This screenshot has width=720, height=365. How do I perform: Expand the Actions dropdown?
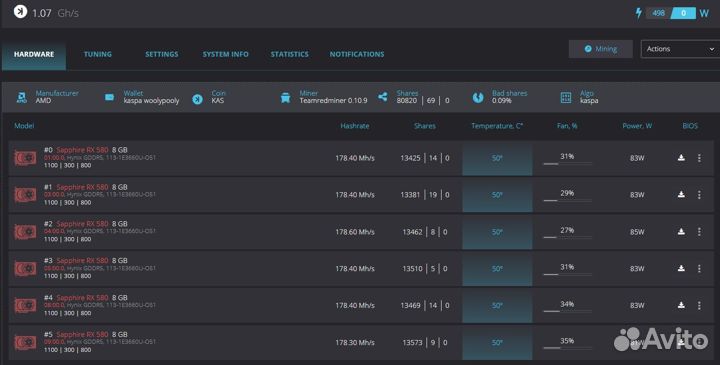pyautogui.click(x=680, y=49)
